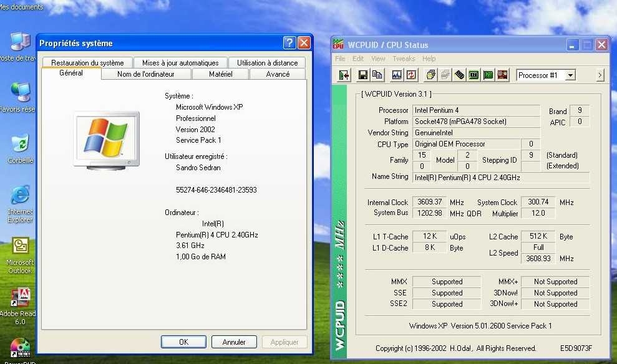Image resolution: width=617 pixels, height=364 pixels.
Task: Open the Edit menu in WCPUID
Action: 357,59
